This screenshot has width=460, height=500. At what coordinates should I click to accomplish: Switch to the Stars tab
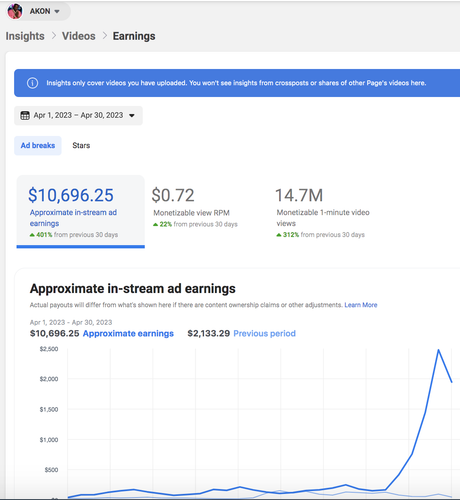[81, 145]
